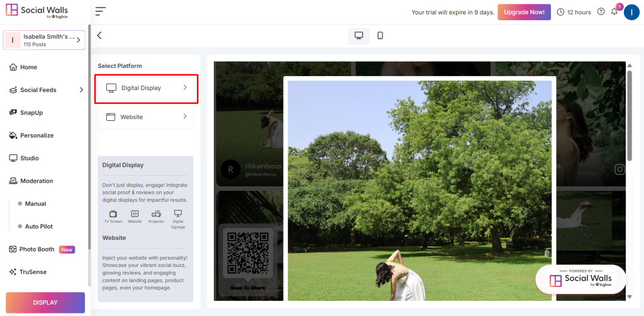Click the hamburger menu icon
Viewport: 644px width, 316px height.
click(x=101, y=12)
